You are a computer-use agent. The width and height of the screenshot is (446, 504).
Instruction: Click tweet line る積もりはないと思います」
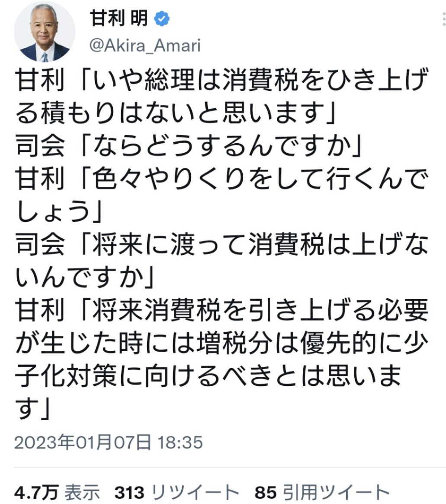coord(176,113)
